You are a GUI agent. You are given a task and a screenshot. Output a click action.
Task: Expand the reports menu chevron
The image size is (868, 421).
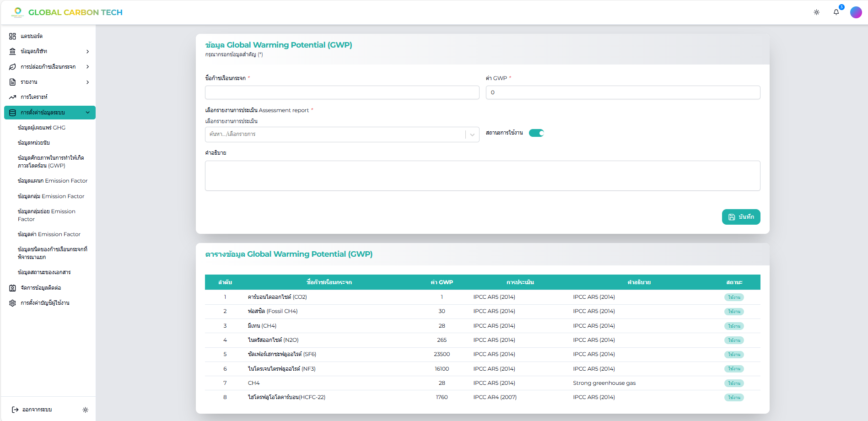click(x=87, y=82)
